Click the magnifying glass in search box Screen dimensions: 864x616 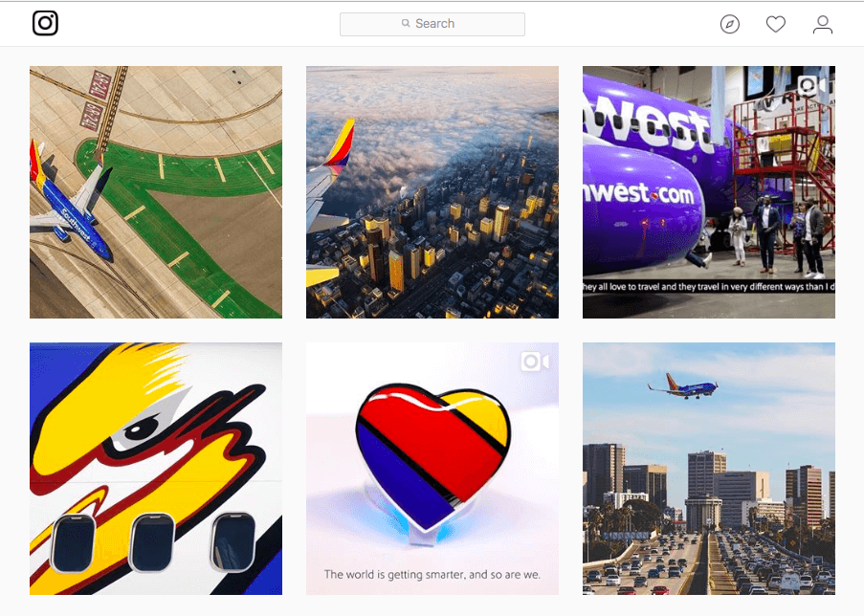point(406,23)
